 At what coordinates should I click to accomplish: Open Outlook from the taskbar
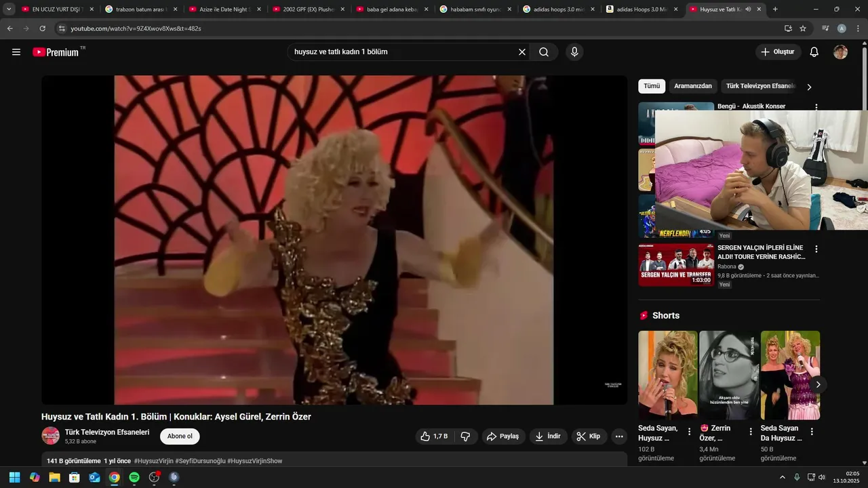click(x=95, y=477)
